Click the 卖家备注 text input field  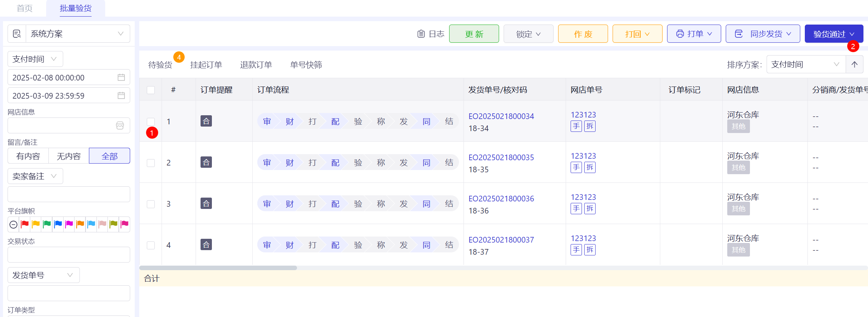pos(69,194)
